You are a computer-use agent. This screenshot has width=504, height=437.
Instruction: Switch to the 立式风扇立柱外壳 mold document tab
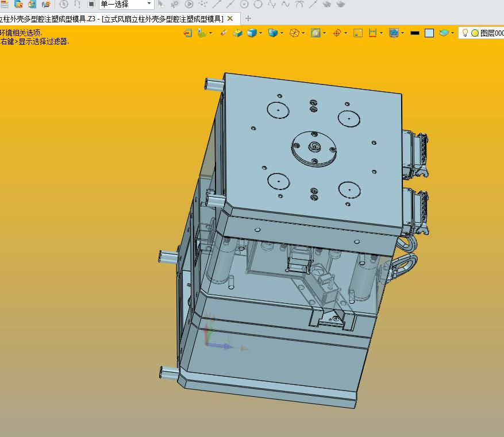click(112, 18)
